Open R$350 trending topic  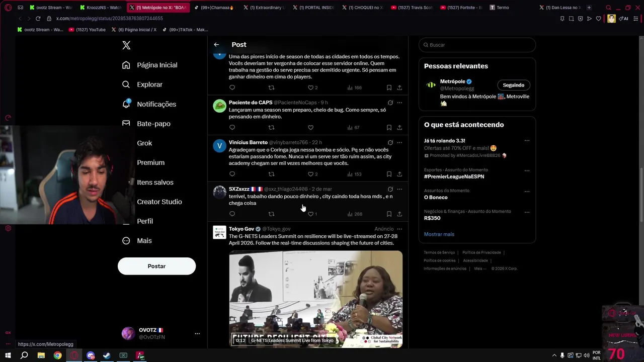[432, 218]
